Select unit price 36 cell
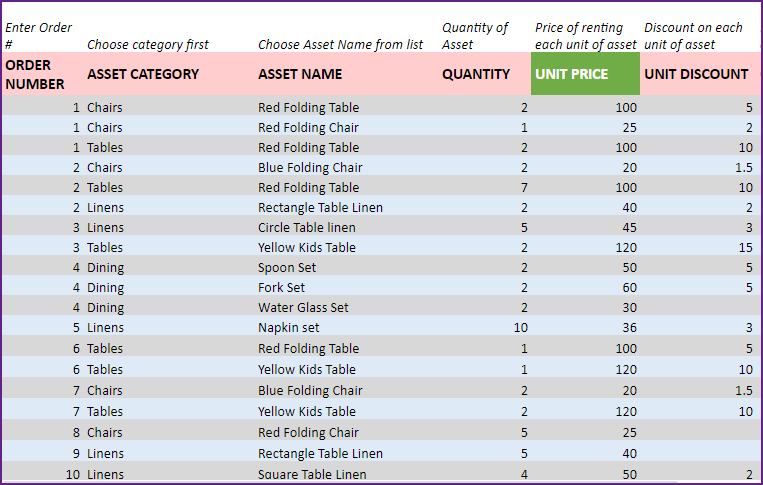The image size is (763, 485). pyautogui.click(x=585, y=327)
